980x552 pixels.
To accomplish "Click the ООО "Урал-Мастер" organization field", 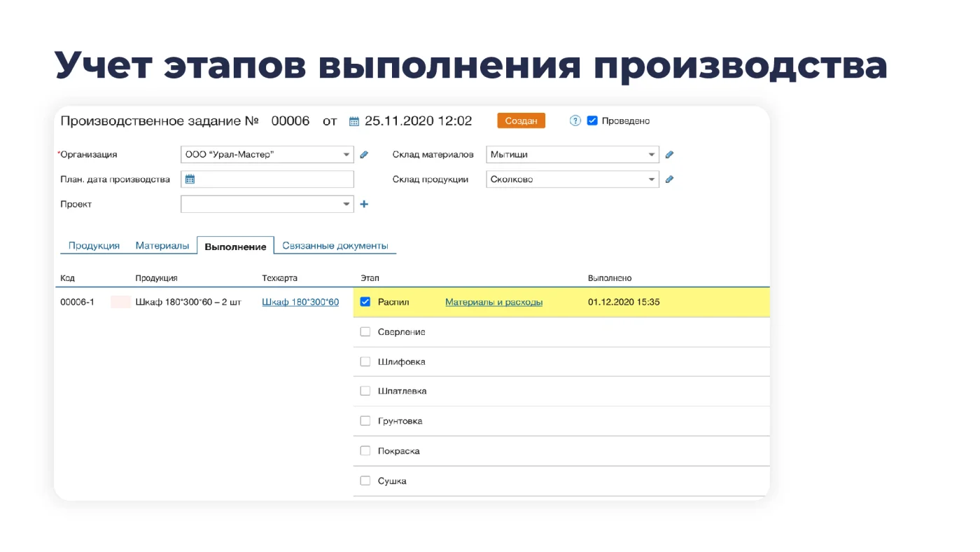I will click(x=267, y=155).
